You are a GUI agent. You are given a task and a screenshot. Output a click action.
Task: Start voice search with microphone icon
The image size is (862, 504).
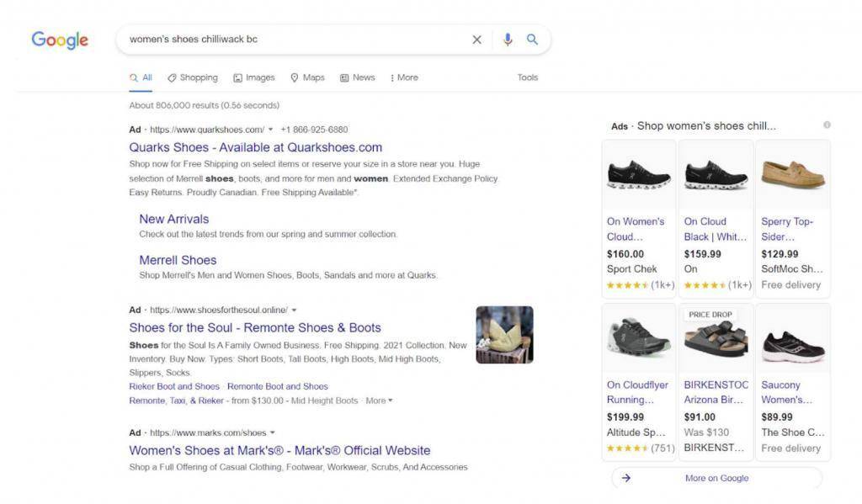[x=508, y=40]
